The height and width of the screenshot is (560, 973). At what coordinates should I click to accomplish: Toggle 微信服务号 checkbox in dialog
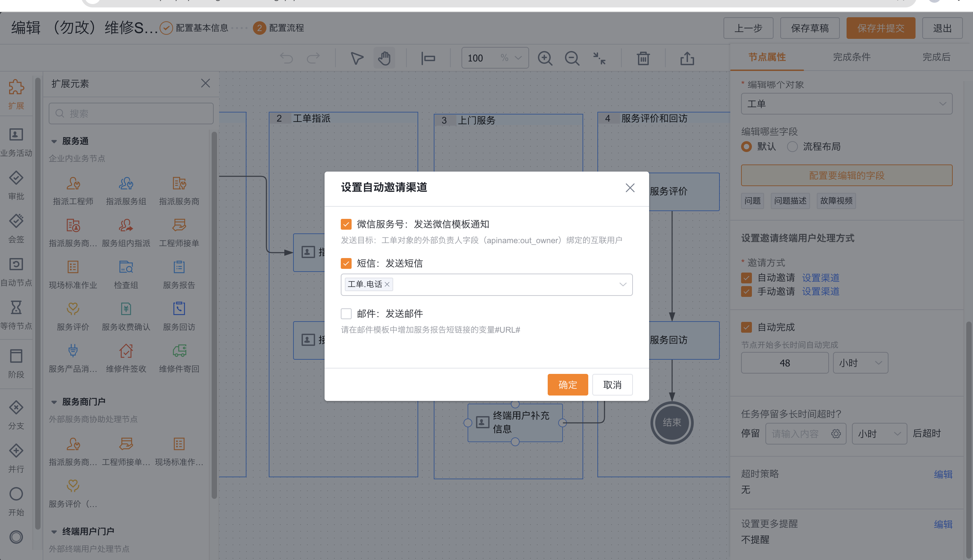click(x=346, y=224)
